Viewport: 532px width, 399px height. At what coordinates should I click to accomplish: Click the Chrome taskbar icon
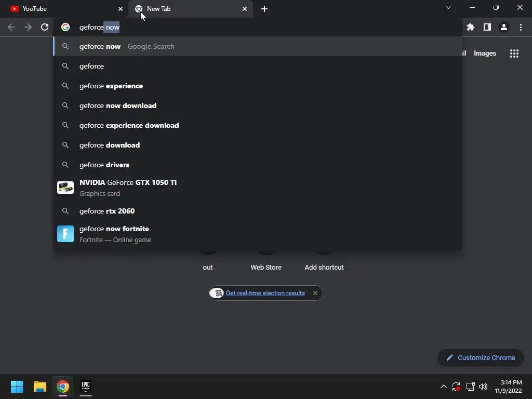[x=63, y=387]
